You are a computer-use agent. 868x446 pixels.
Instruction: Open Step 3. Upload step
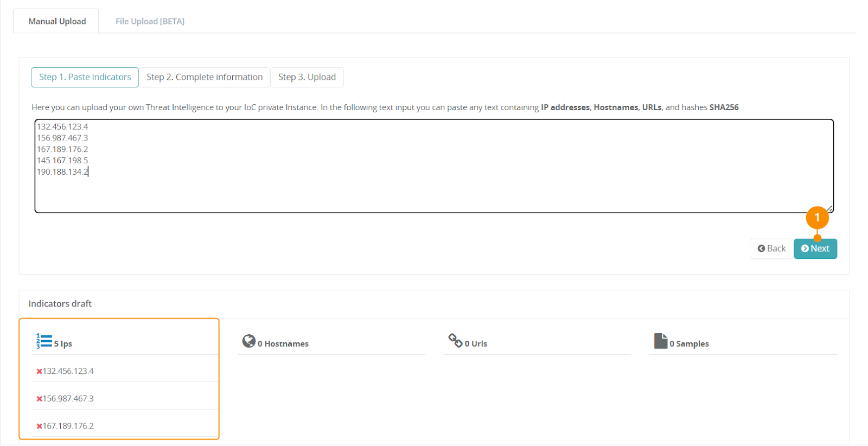pos(307,77)
